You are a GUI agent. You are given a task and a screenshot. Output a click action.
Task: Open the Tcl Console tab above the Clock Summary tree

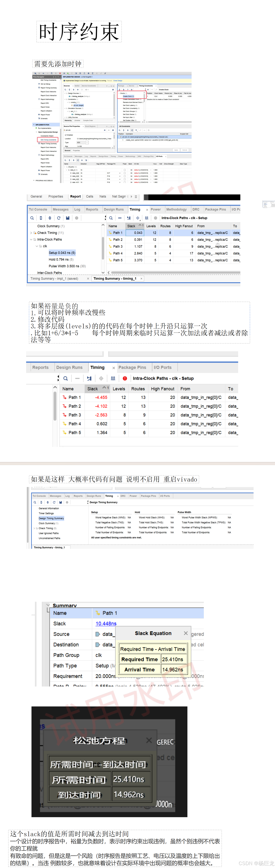38,209
